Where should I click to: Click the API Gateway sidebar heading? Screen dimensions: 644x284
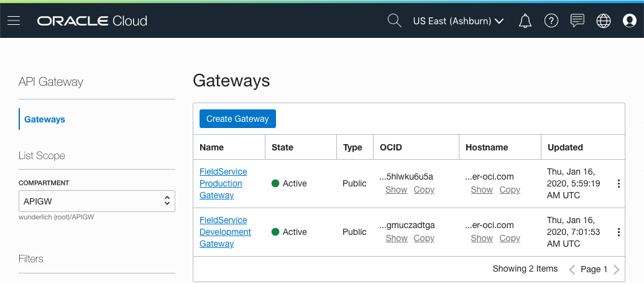tap(51, 82)
